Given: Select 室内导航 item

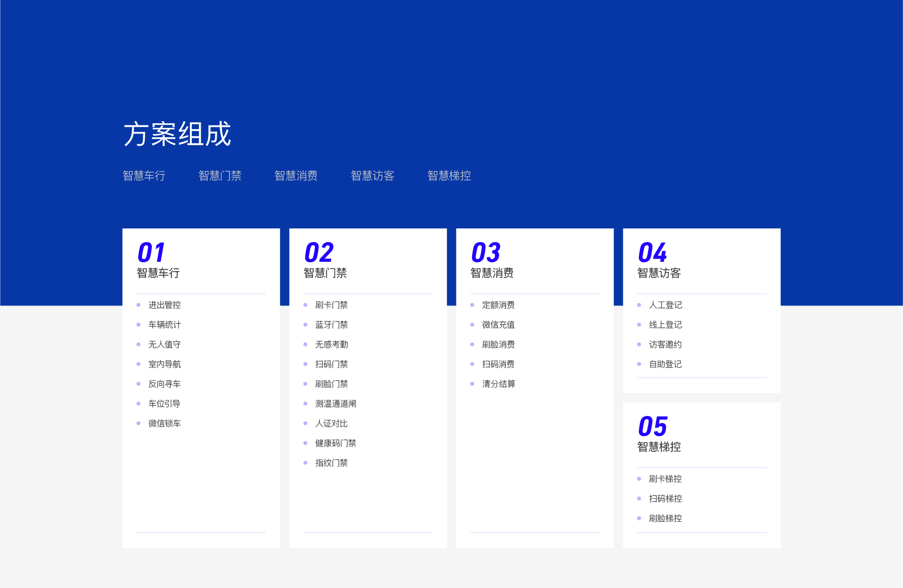Looking at the screenshot, I should click(165, 364).
